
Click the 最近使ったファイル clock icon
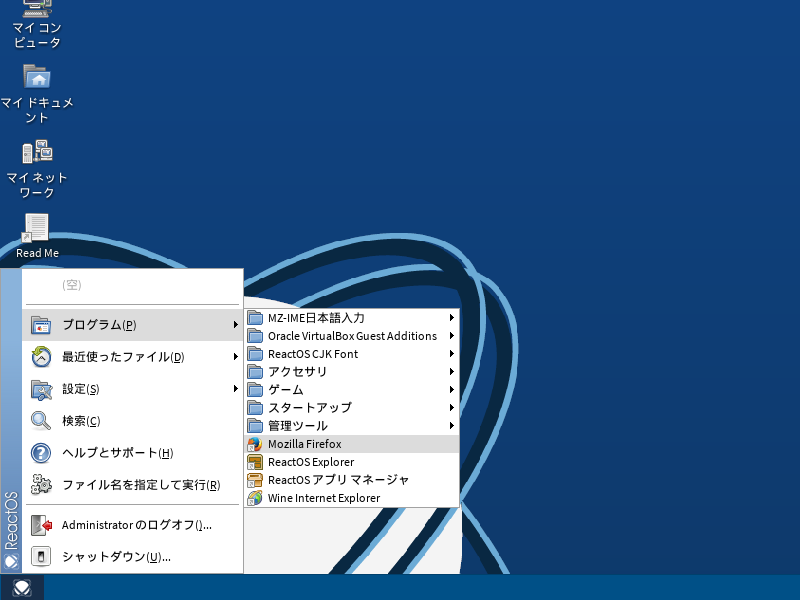pos(41,357)
